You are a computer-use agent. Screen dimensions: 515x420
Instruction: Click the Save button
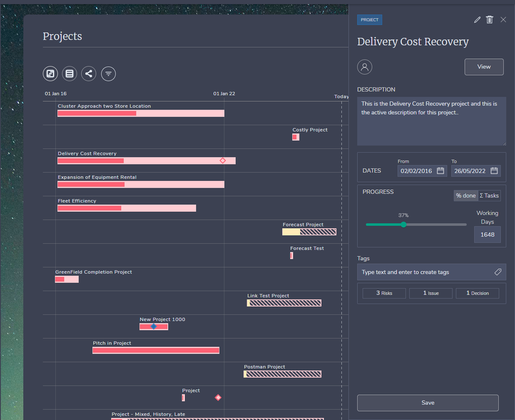click(427, 403)
